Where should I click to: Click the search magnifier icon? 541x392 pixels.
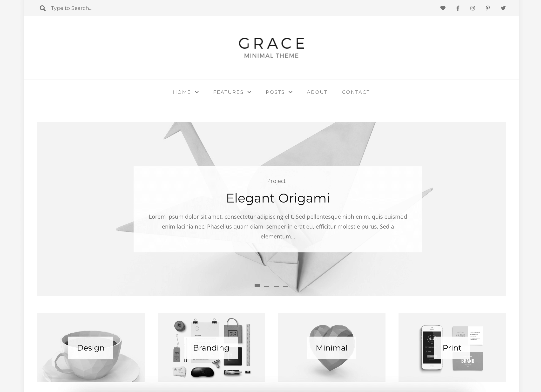pyautogui.click(x=41, y=8)
